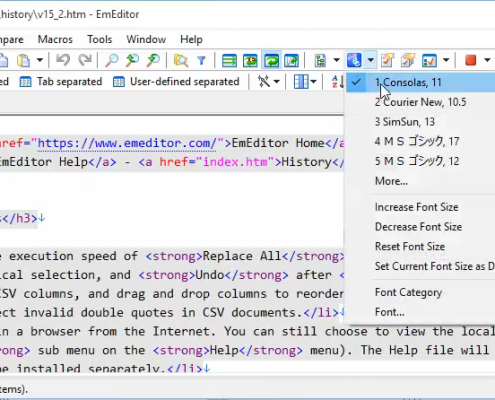This screenshot has height=400, width=495.
Task: Open Font Category submenu
Action: point(420,292)
